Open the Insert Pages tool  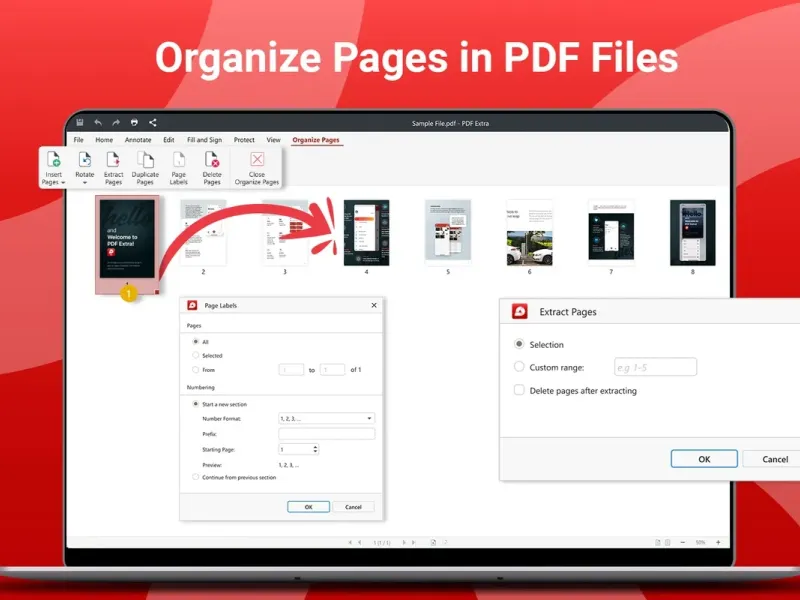click(54, 168)
